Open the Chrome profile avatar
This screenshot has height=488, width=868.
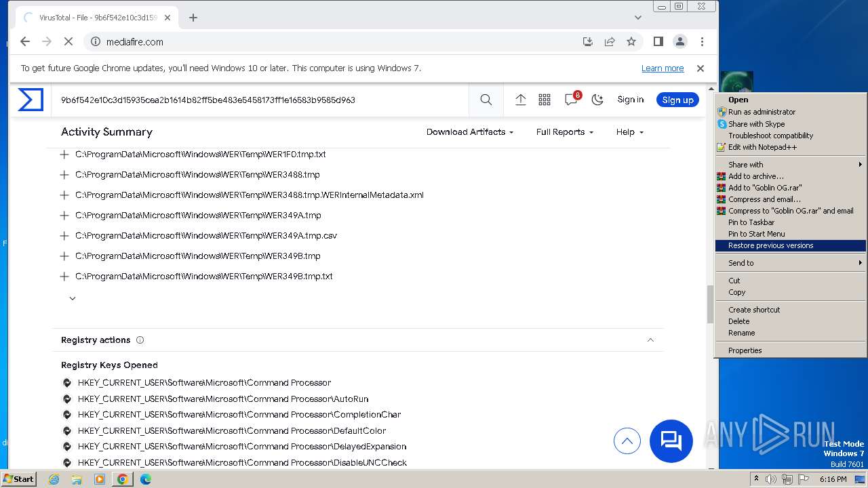click(x=680, y=41)
